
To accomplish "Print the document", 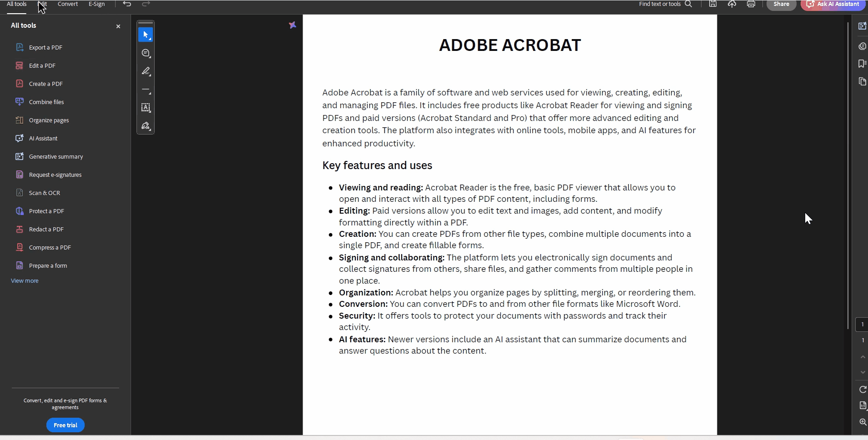I will click(x=751, y=4).
